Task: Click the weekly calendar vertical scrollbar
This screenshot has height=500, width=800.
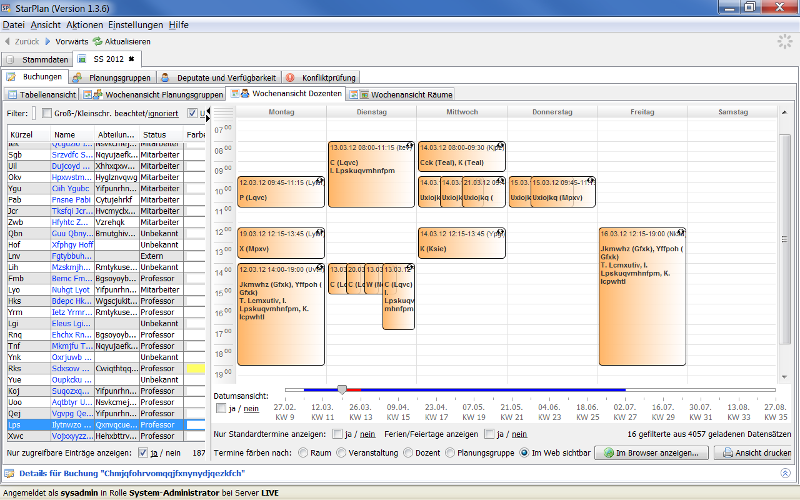Action: 784,239
